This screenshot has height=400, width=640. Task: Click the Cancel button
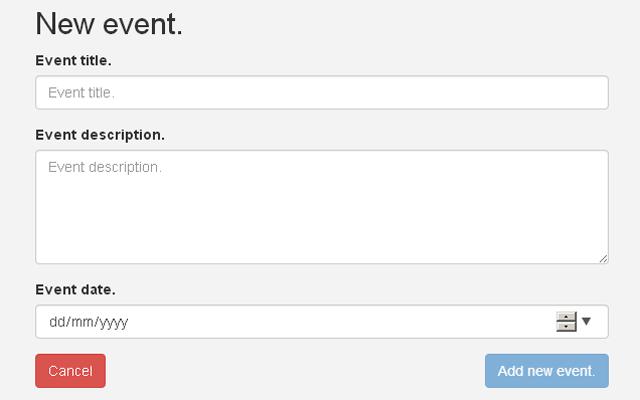click(x=70, y=371)
